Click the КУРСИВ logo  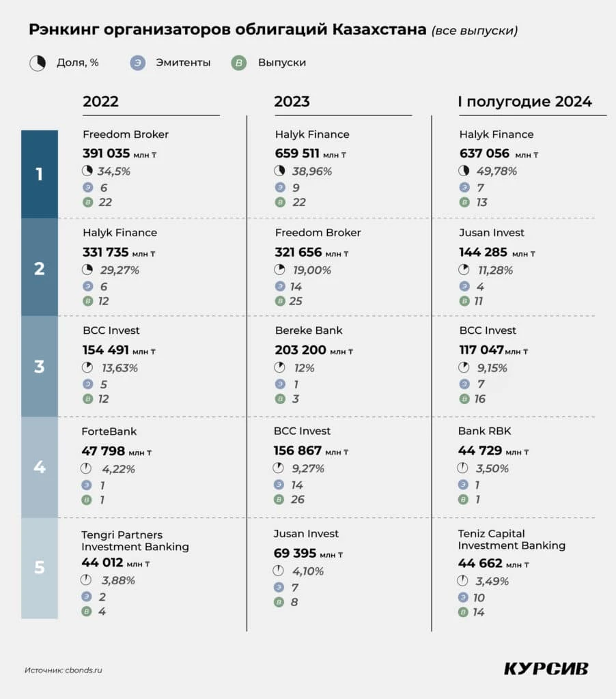(546, 668)
